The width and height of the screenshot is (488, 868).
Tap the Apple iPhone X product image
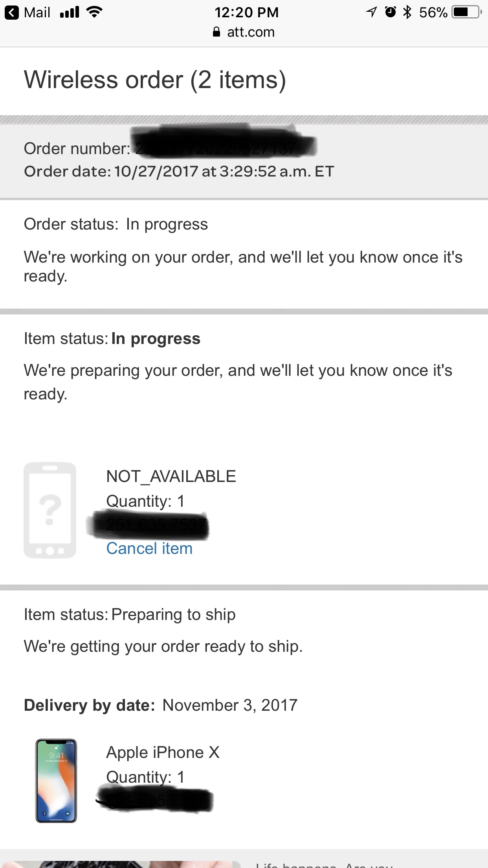pyautogui.click(x=56, y=781)
